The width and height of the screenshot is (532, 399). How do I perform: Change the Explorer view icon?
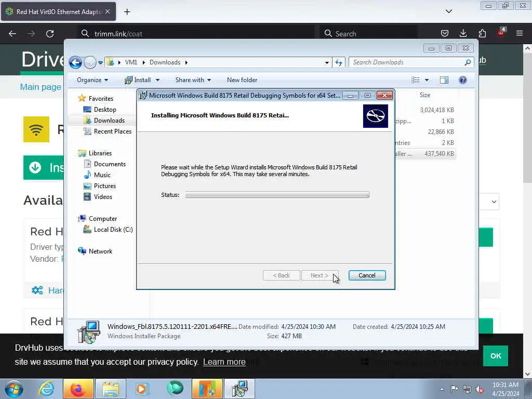(x=416, y=80)
